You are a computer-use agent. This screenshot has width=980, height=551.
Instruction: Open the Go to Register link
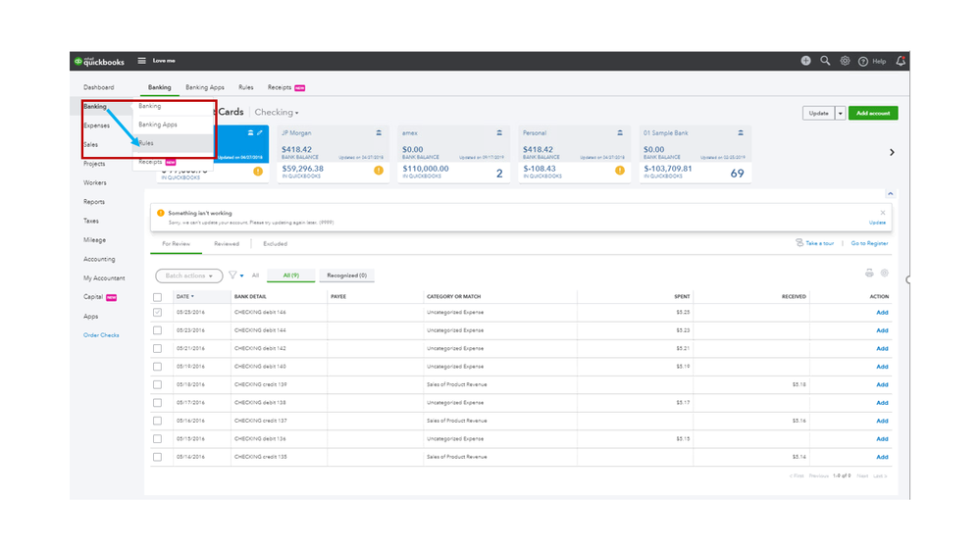869,243
